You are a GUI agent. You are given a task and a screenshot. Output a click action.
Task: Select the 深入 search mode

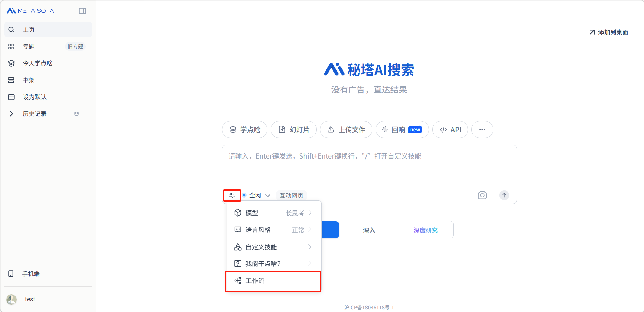coord(369,230)
